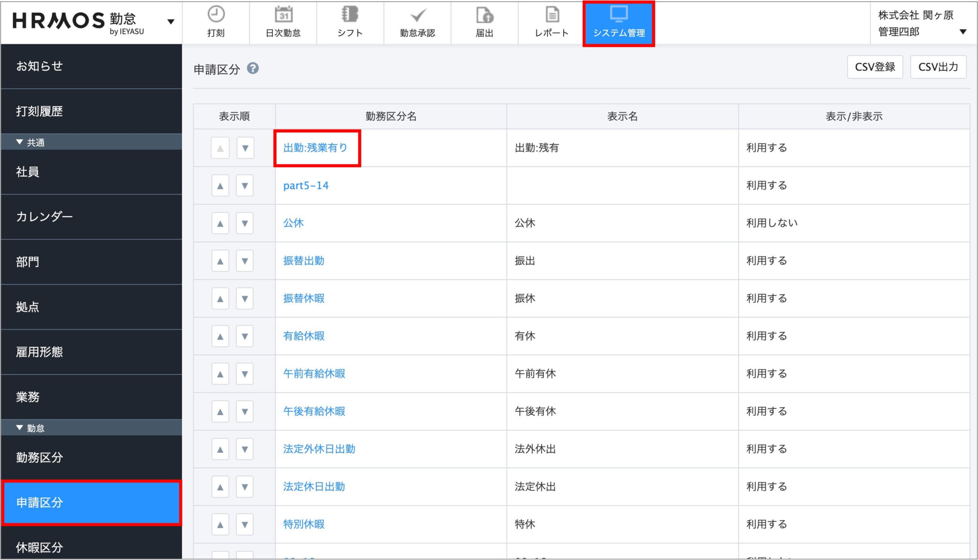Open the 打刻 clock icon
The image size is (978, 560).
[216, 15]
